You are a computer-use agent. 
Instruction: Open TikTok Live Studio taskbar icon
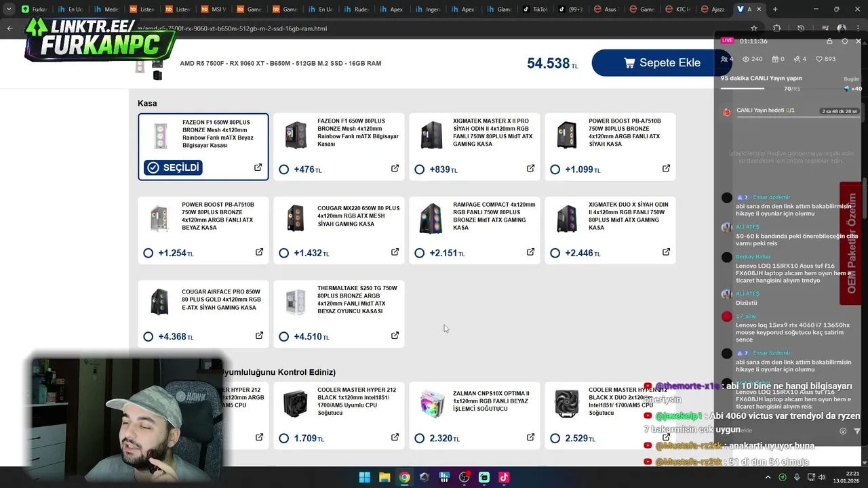[x=504, y=477]
